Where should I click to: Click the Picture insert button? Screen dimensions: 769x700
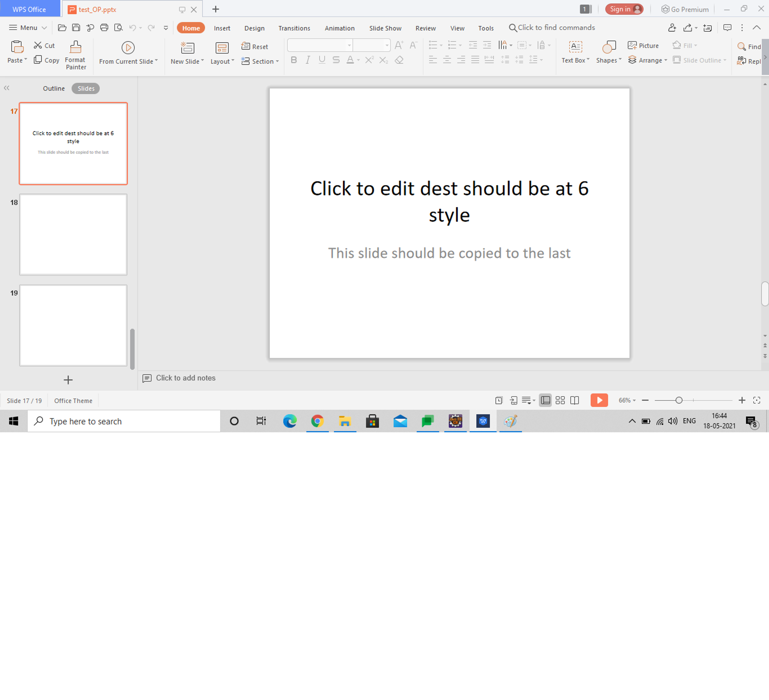[643, 45]
